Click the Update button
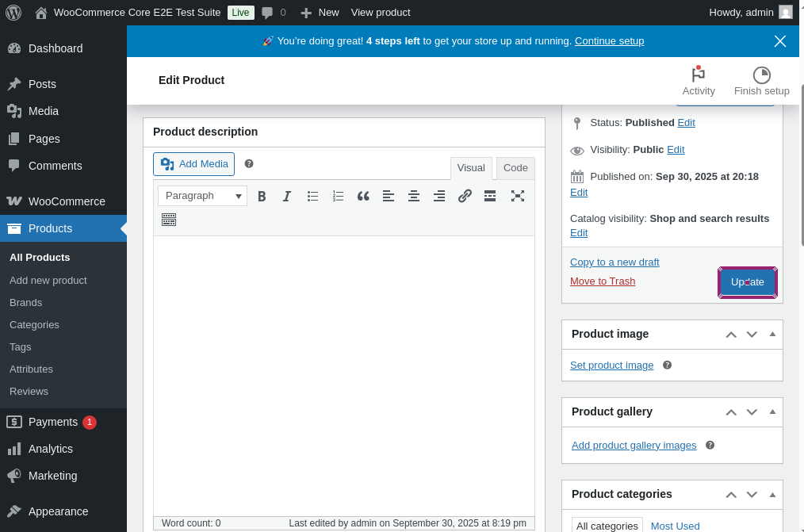 tap(747, 282)
